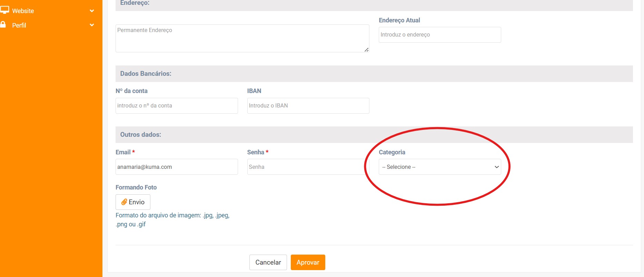Open the Perfil sidebar menu item
The width and height of the screenshot is (644, 277).
[x=19, y=25]
